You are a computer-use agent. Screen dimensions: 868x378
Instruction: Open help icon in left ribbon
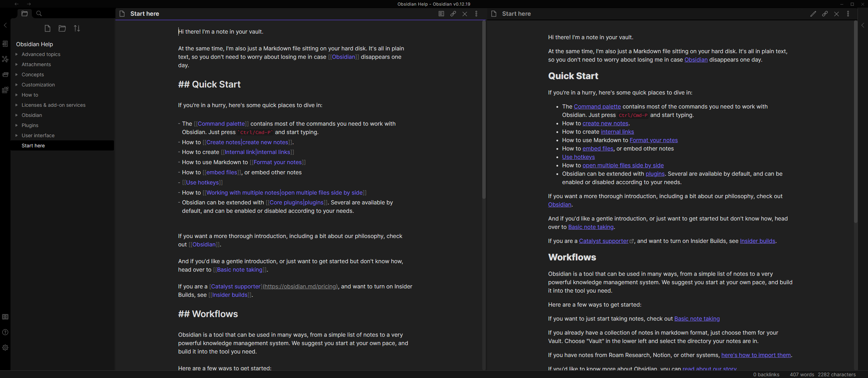click(x=5, y=332)
